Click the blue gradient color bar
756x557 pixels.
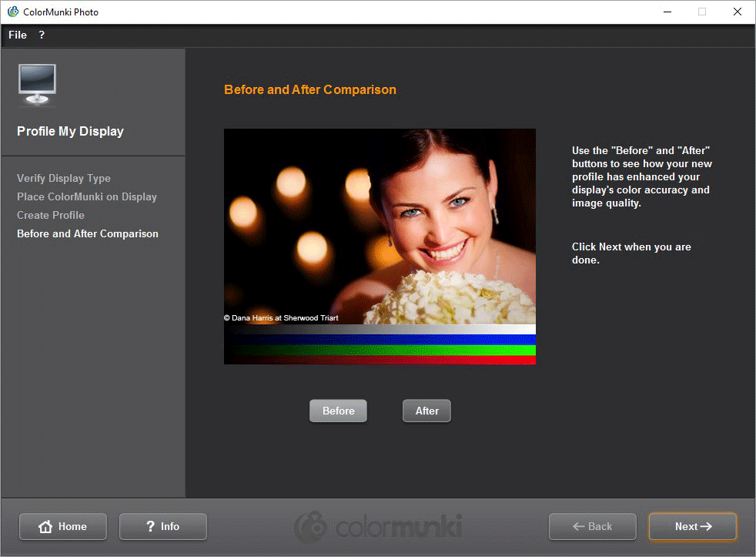pos(380,339)
